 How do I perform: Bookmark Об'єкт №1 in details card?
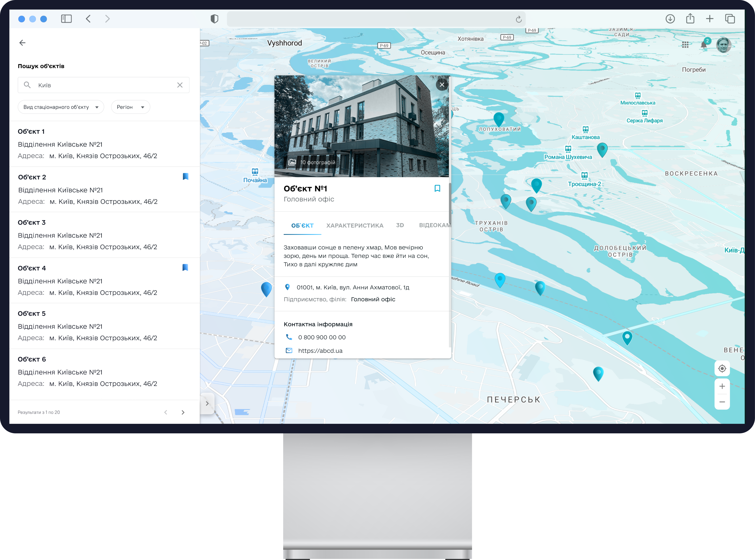(437, 188)
